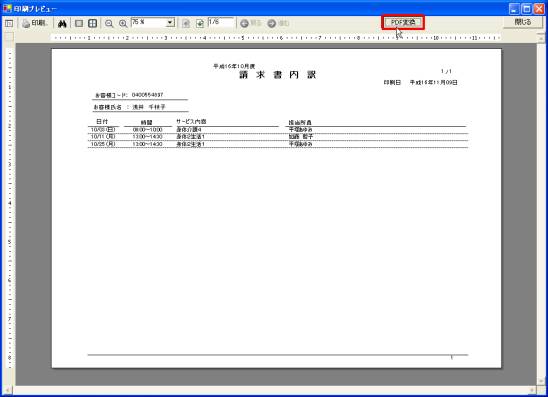Image resolution: width=548 pixels, height=397 pixels.
Task: Click the history forward arrow button
Action: 278,23
